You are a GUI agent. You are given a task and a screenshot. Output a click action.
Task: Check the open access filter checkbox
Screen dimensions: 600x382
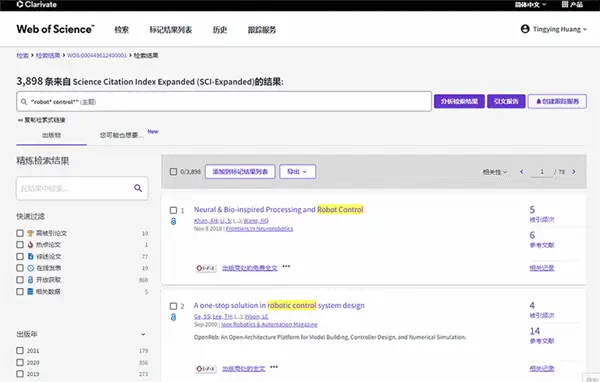(x=20, y=280)
